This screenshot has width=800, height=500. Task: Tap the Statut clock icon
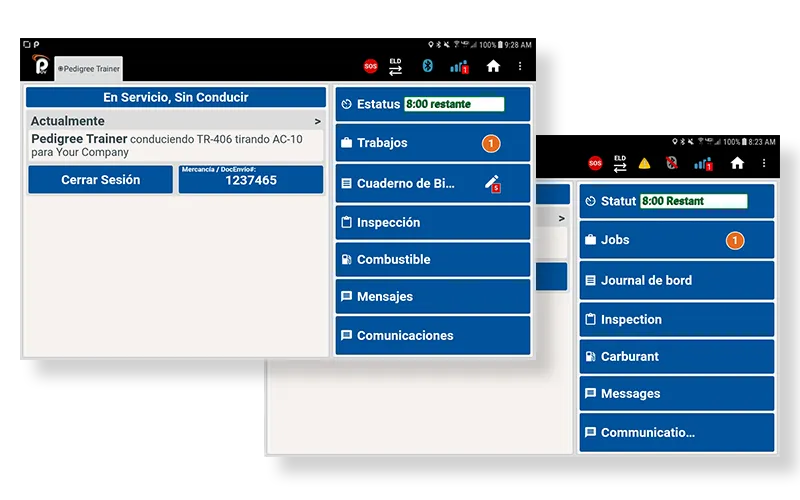590,201
